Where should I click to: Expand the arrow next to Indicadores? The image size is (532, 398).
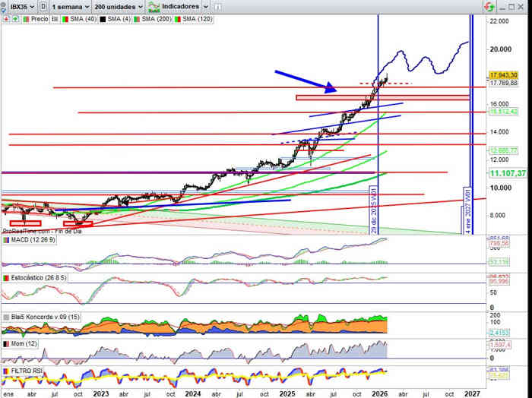[x=204, y=5]
